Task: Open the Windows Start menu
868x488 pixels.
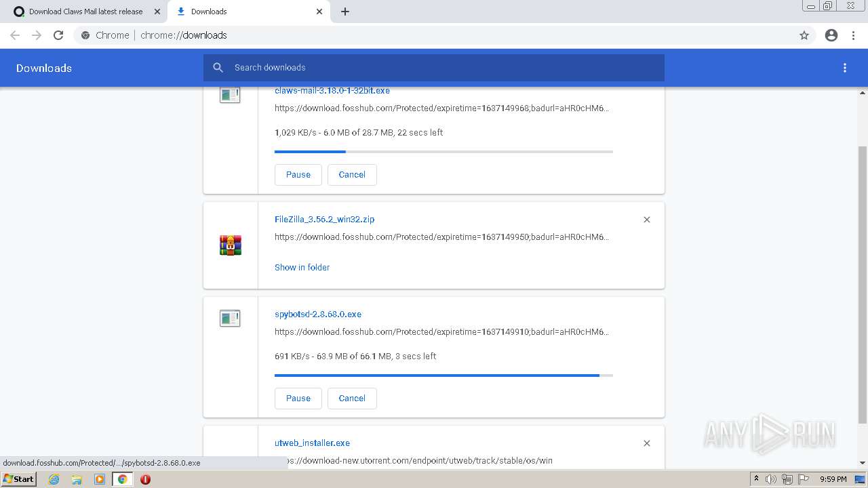Action: pos(19,479)
